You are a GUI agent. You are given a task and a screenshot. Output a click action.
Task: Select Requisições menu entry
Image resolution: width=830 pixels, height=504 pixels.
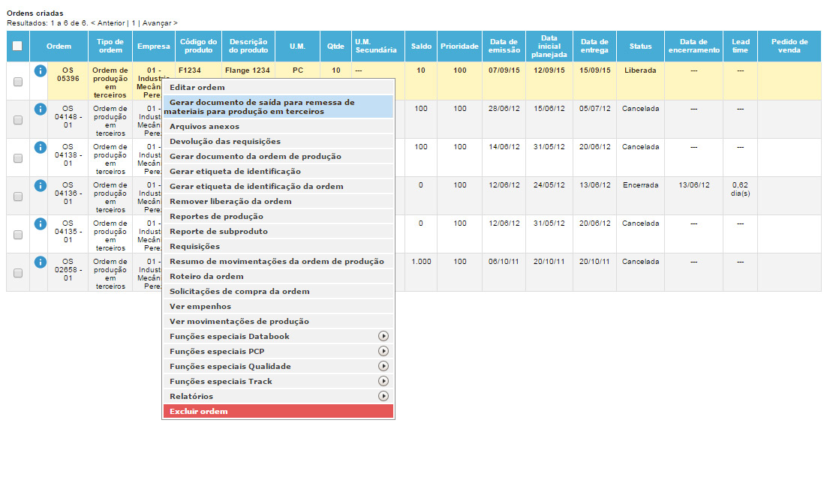[278, 247]
